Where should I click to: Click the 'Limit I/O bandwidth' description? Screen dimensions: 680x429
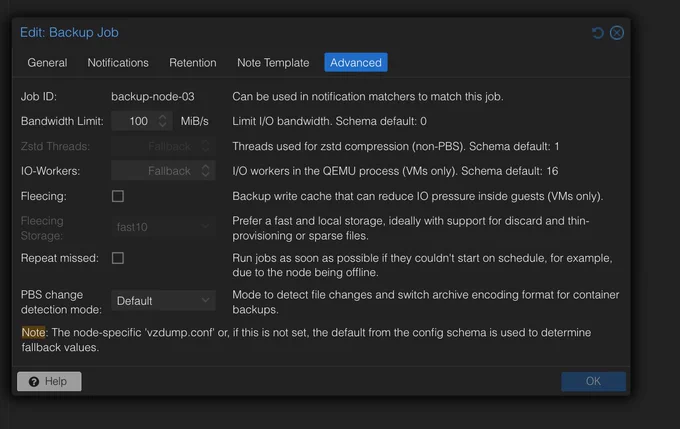pyautogui.click(x=329, y=121)
